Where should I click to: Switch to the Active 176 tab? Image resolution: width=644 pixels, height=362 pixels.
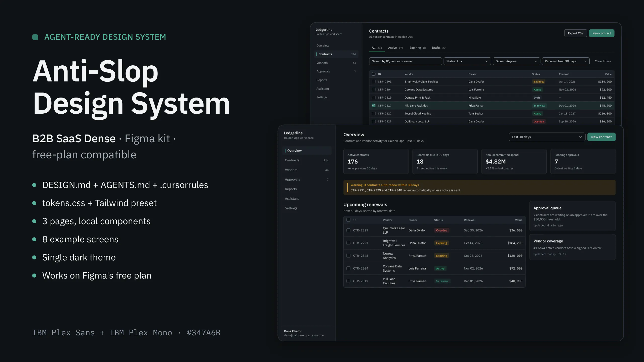[396, 48]
